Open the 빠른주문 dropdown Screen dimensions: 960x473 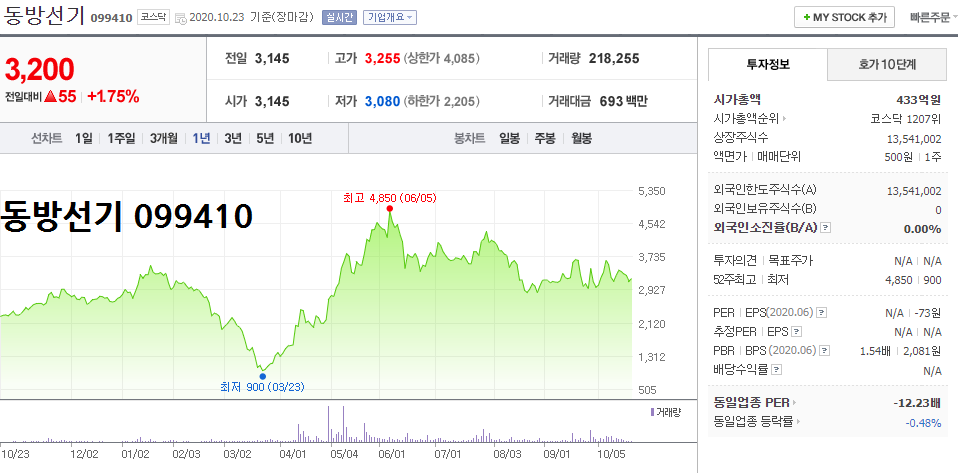(933, 18)
